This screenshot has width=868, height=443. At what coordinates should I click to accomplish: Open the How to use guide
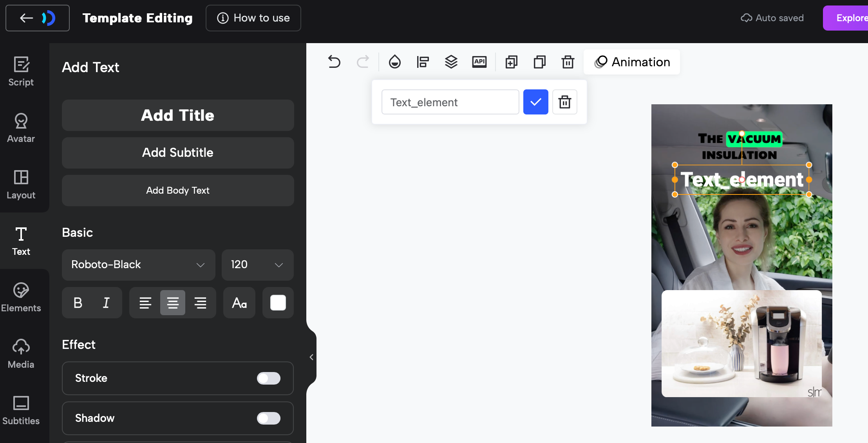[253, 18]
